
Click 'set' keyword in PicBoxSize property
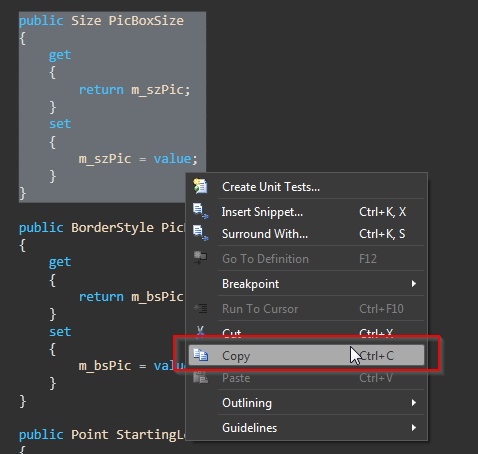click(x=60, y=124)
